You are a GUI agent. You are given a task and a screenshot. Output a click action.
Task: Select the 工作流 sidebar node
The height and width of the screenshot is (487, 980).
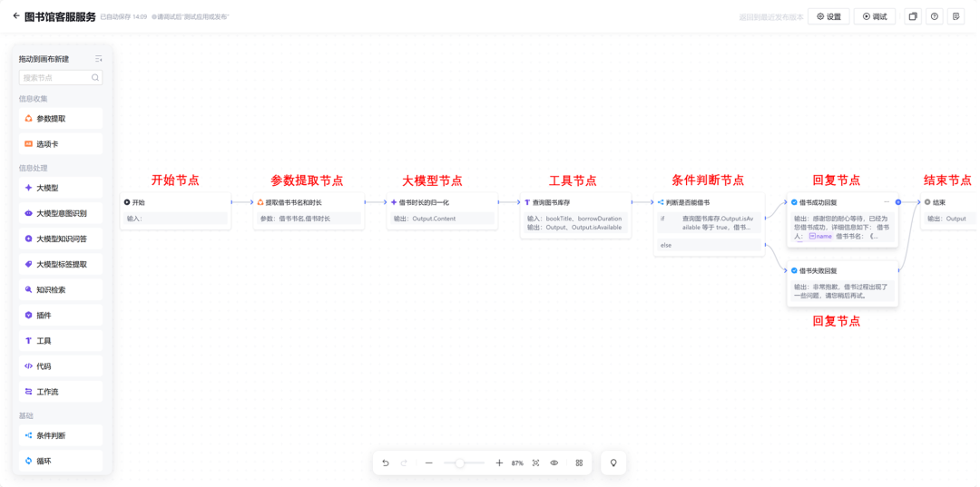(x=61, y=392)
